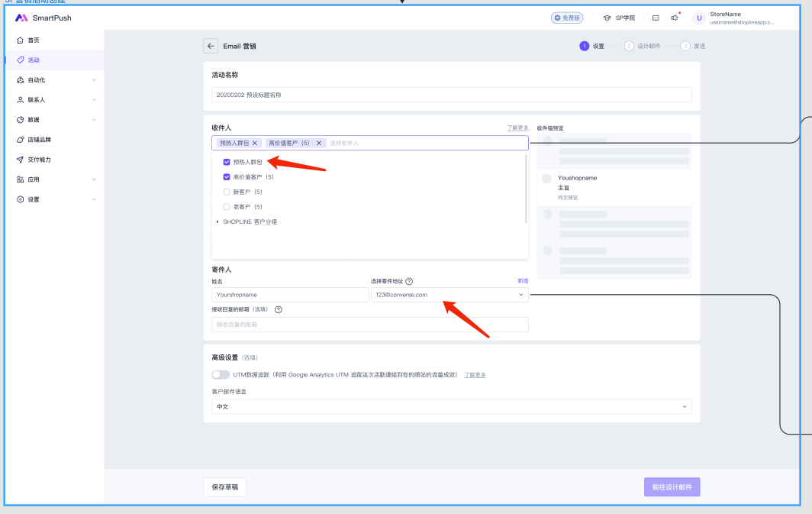Remove the 预热人群包 recipient tag
The width and height of the screenshot is (812, 514).
point(256,143)
